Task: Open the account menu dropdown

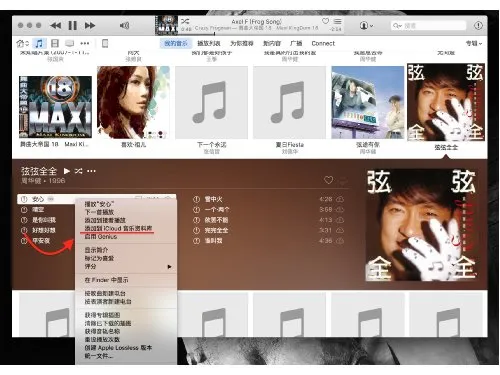Action: (366, 25)
